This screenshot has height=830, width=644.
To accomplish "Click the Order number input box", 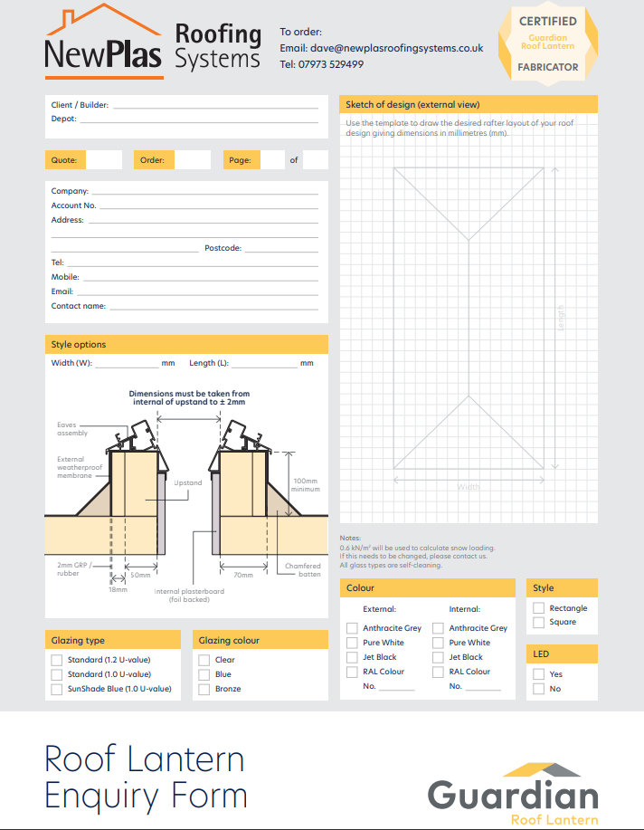I will [x=192, y=160].
